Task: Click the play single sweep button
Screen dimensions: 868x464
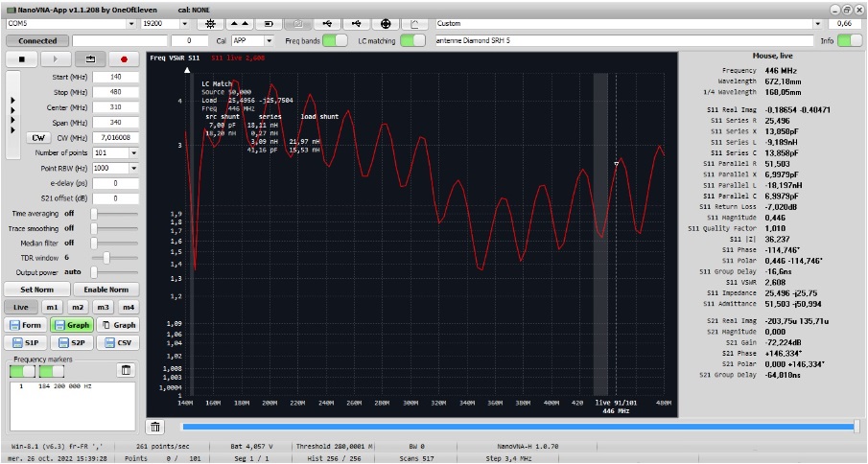Action: tap(56, 58)
